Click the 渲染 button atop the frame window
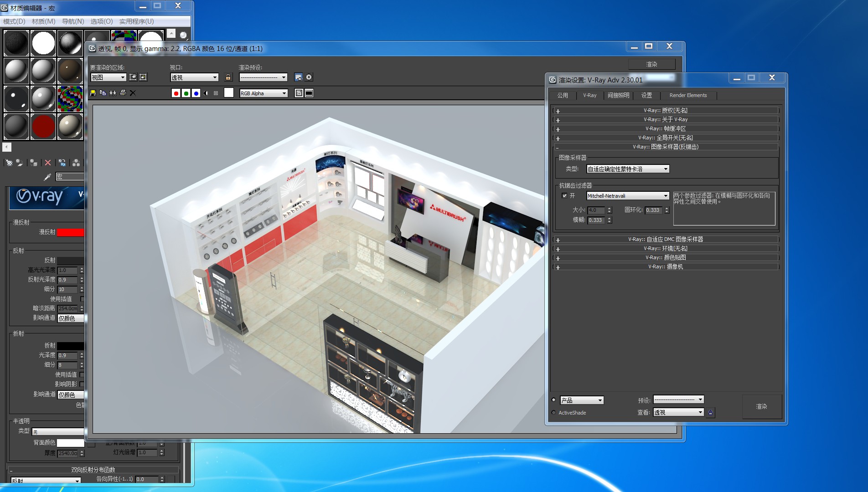 pos(652,64)
